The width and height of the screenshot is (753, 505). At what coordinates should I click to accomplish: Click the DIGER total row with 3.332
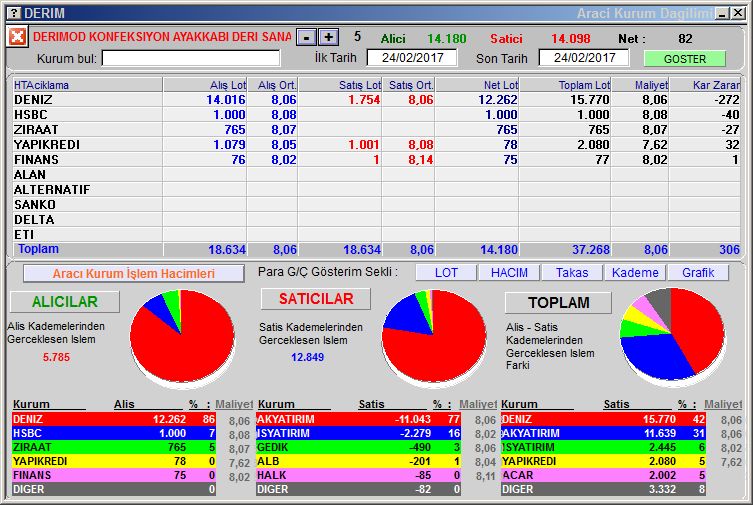[603, 489]
